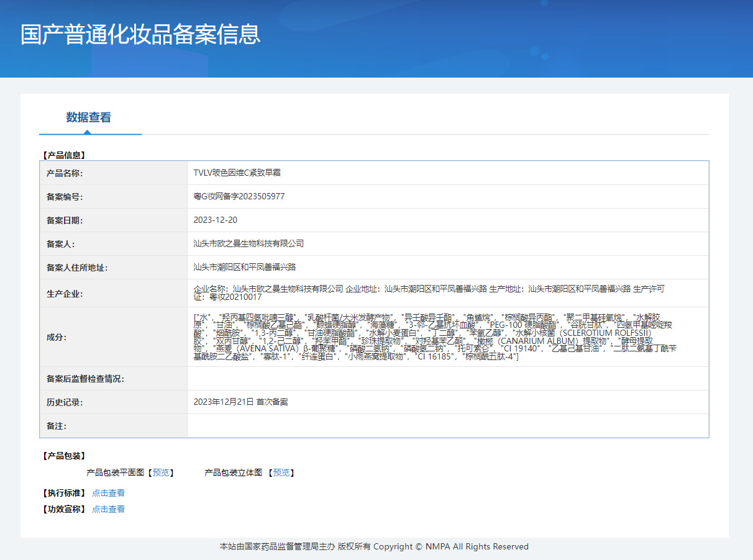
Task: Click the NMPA copyright footer text
Action: click(x=374, y=546)
